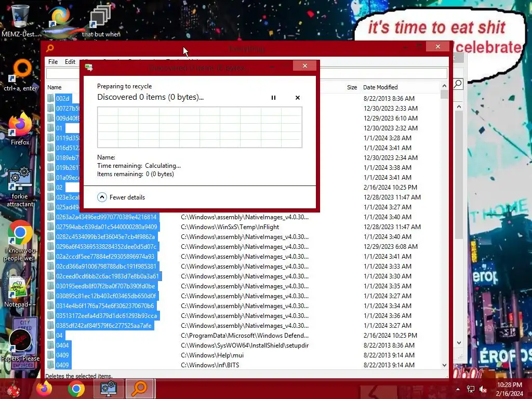Screen dimensions: 532x399
Task: Click the Everything list scroll up arrow
Action: click(x=445, y=86)
